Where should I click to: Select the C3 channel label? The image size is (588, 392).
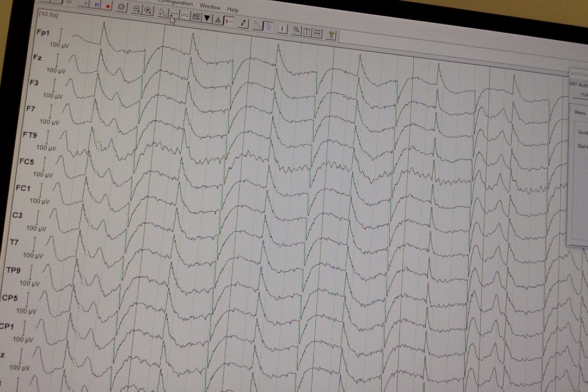point(17,215)
